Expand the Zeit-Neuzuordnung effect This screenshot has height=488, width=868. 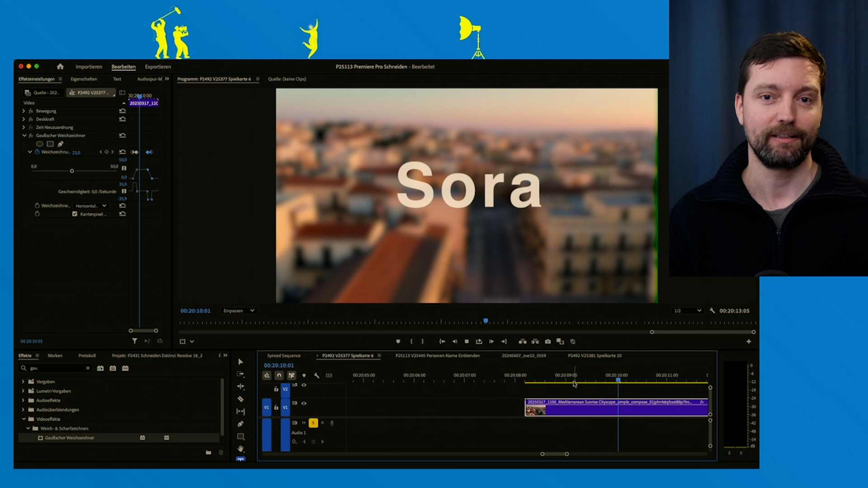[24, 127]
